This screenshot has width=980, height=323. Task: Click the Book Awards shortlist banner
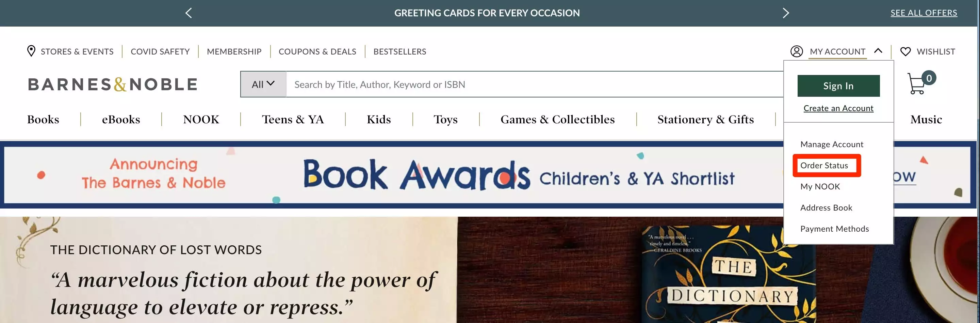(392, 175)
